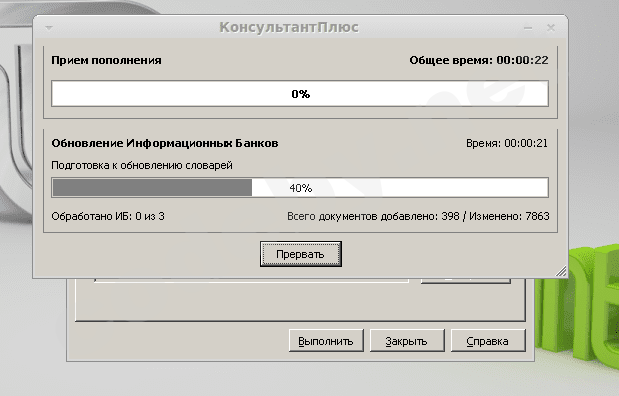619x396 pixels.
Task: Click the 'Прием пополнения' heading
Action: tap(106, 60)
